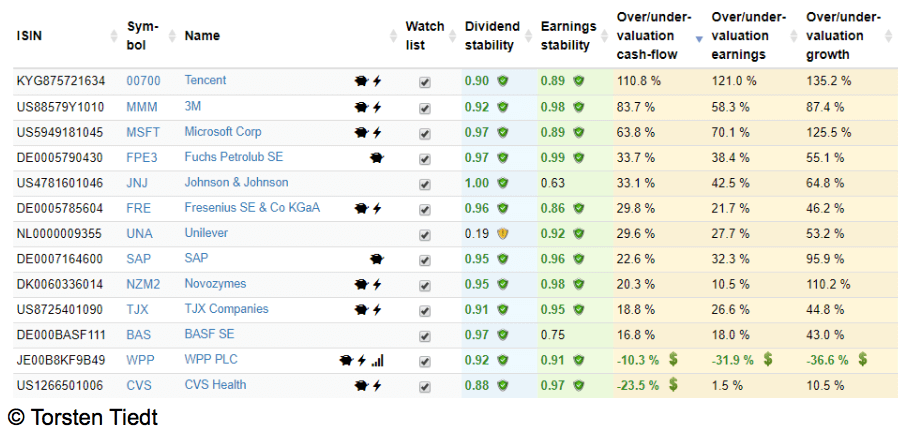This screenshot has width=918, height=444.
Task: Open the CVS symbol link
Action: tap(139, 385)
